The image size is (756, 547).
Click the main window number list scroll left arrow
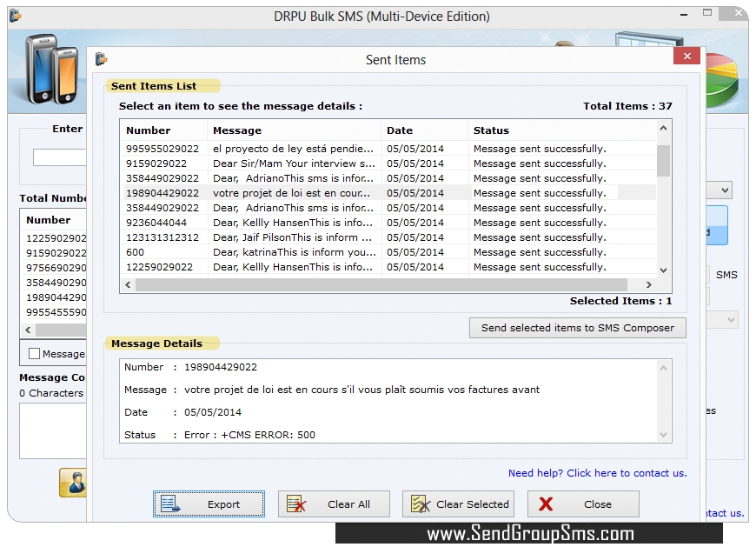28,330
